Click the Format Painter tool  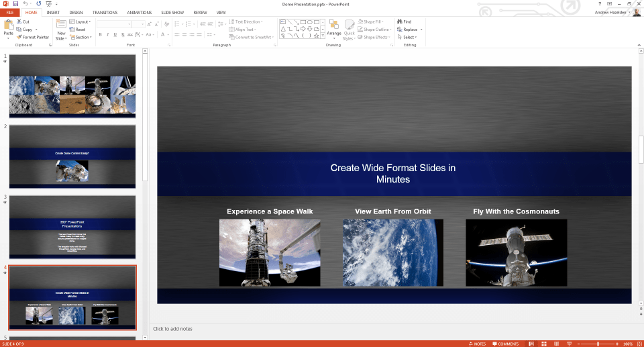coord(33,37)
